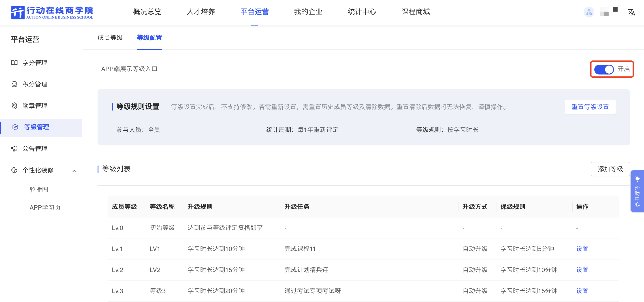Click the LV shield icon beside 等级管理
Viewport: 644px width, 302px height.
[15, 127]
